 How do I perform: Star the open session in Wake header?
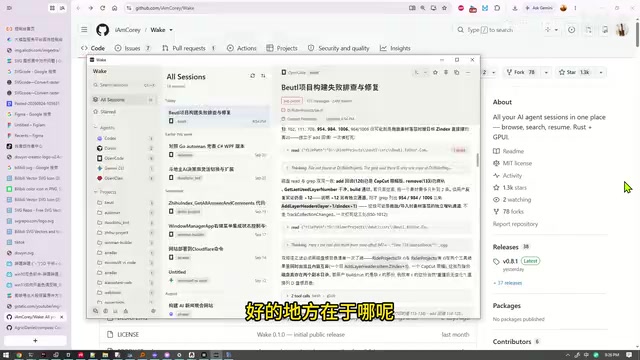point(435,72)
